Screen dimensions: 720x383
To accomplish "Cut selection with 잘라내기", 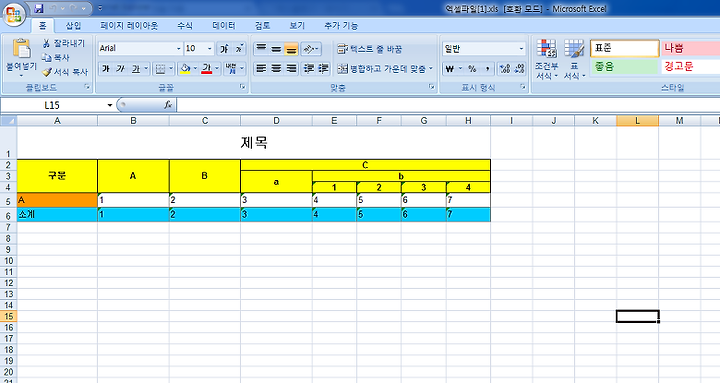I will (64, 43).
